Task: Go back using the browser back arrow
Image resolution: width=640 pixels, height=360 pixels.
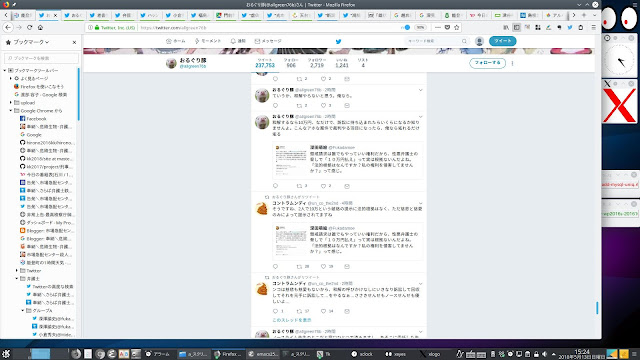Action: [x=8, y=27]
